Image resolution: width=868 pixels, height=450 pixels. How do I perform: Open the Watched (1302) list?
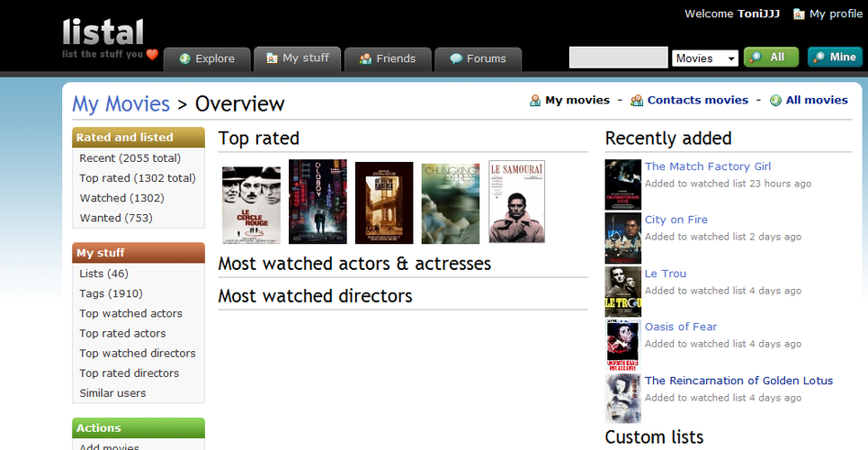121,198
